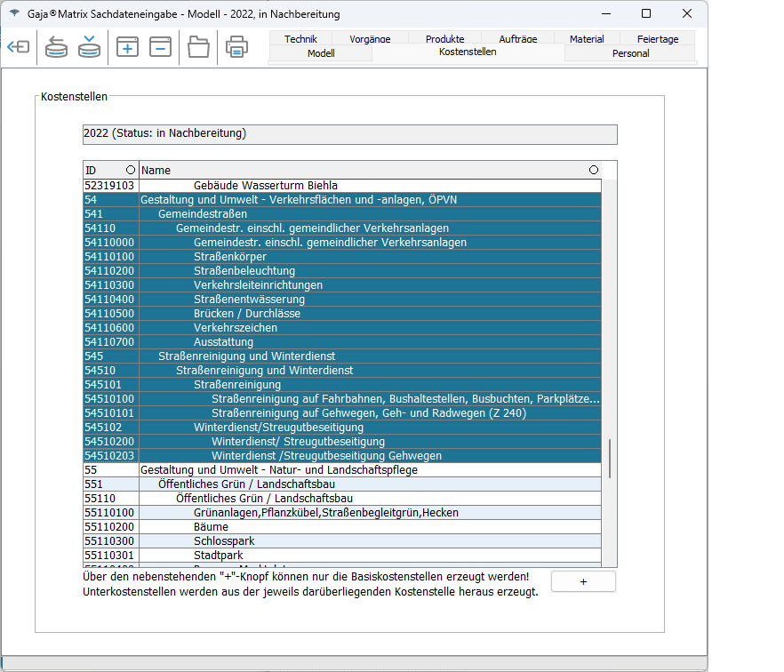Click the save-to-database icon
The image size is (784, 672).
pyautogui.click(x=89, y=47)
